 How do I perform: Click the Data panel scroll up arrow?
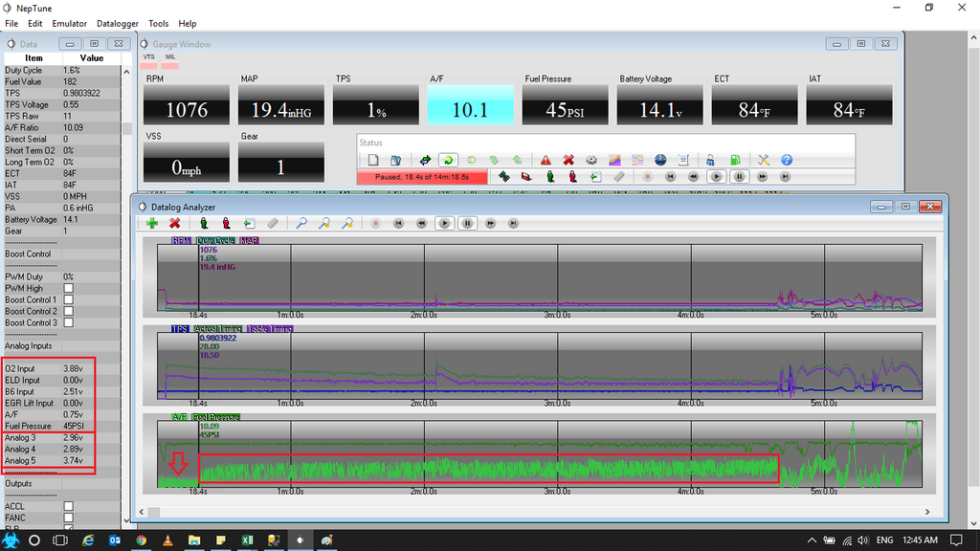[127, 72]
